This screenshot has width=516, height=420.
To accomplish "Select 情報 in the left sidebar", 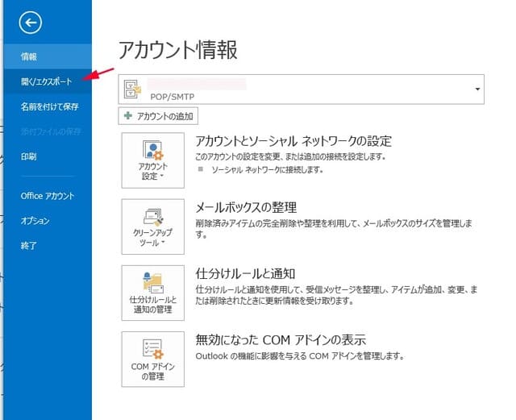I will point(29,56).
